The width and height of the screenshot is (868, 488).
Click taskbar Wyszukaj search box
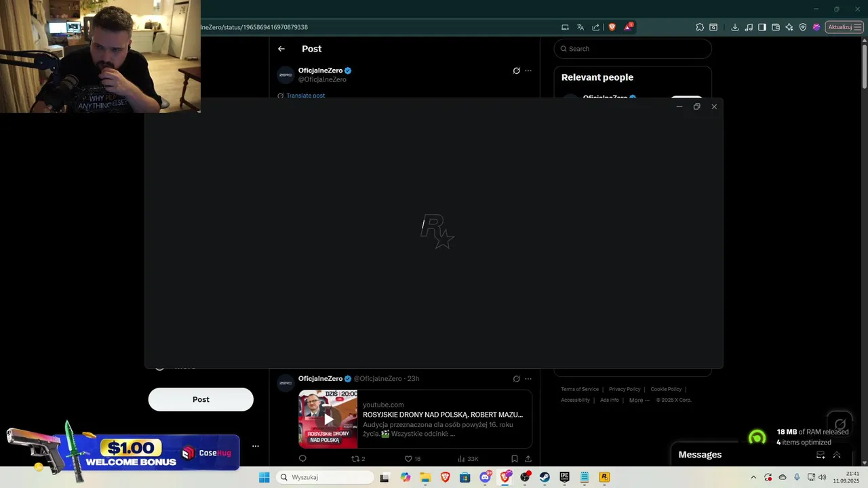point(325,477)
